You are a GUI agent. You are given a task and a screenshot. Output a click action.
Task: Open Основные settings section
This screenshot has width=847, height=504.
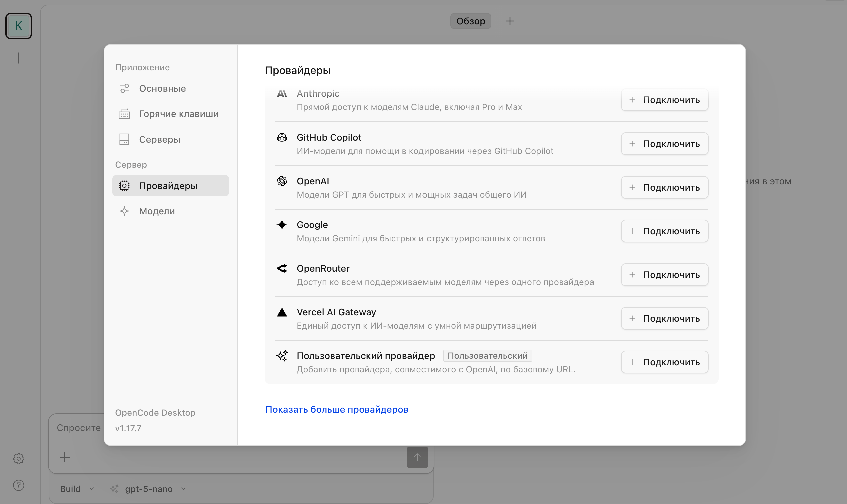click(x=171, y=89)
